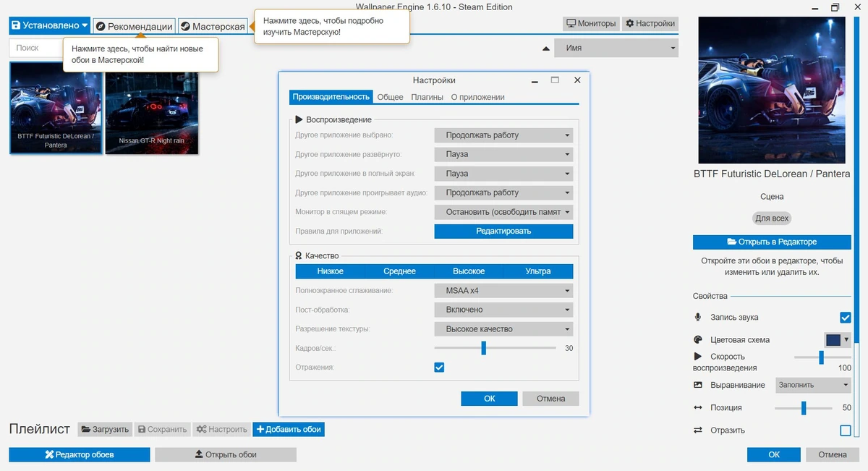Click the Поиск search field
Image resolution: width=868 pixels, height=471 pixels.
[36, 48]
